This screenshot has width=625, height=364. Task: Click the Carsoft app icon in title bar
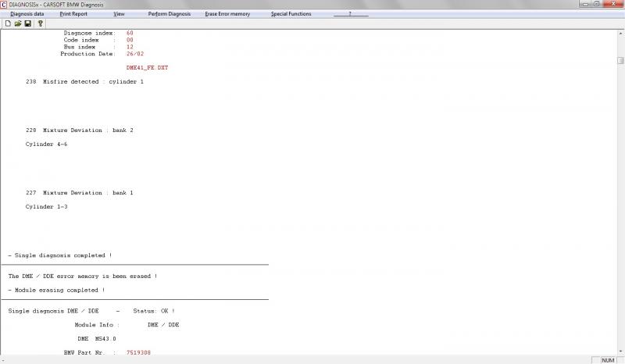pos(4,4)
